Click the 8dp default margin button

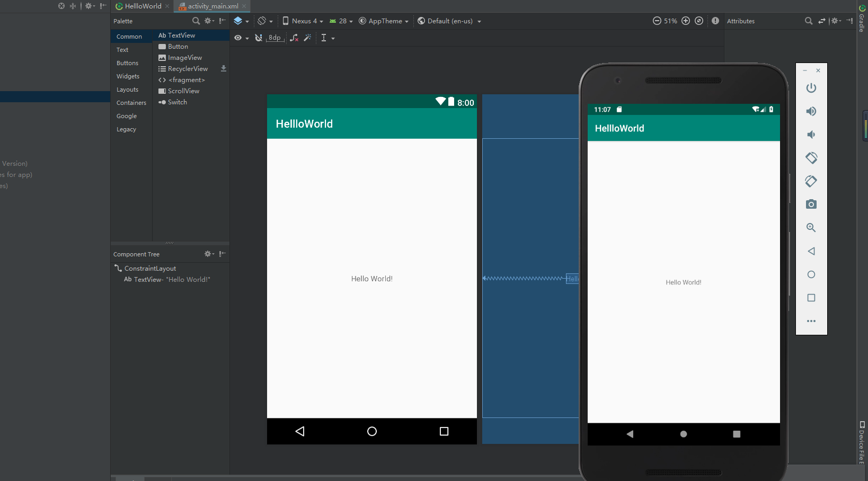click(x=274, y=38)
